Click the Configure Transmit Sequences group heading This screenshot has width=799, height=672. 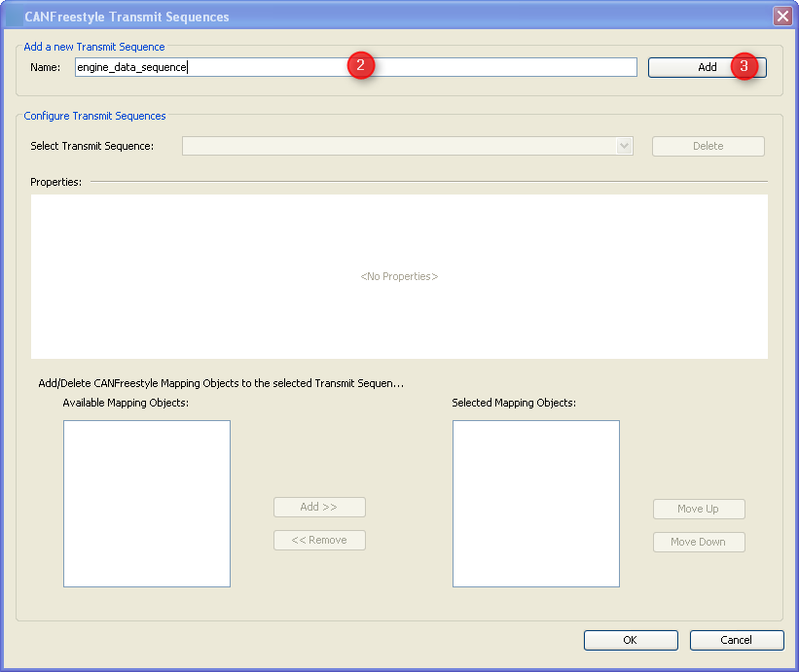point(94,116)
